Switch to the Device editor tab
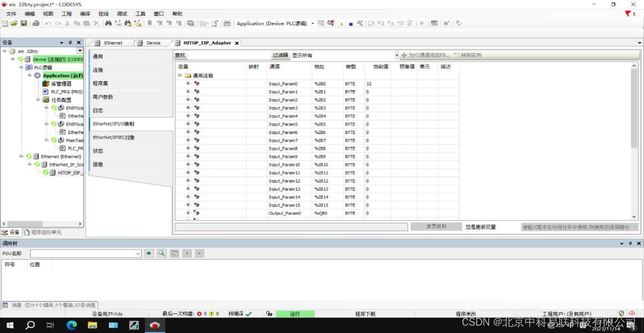 (x=153, y=43)
